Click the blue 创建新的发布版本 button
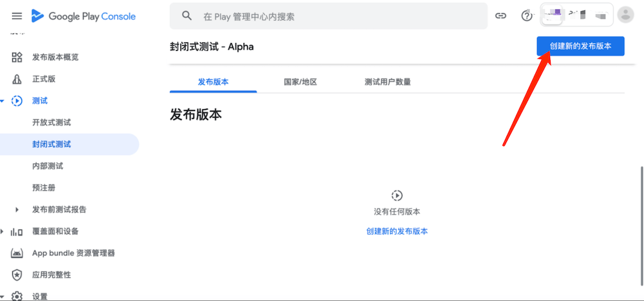Image resolution: width=644 pixels, height=301 pixels. coord(580,46)
